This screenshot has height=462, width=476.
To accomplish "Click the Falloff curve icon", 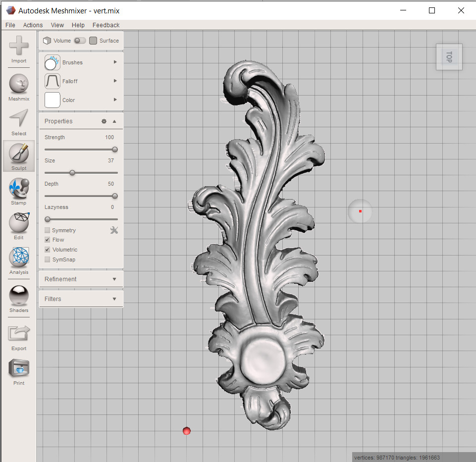I will click(52, 81).
